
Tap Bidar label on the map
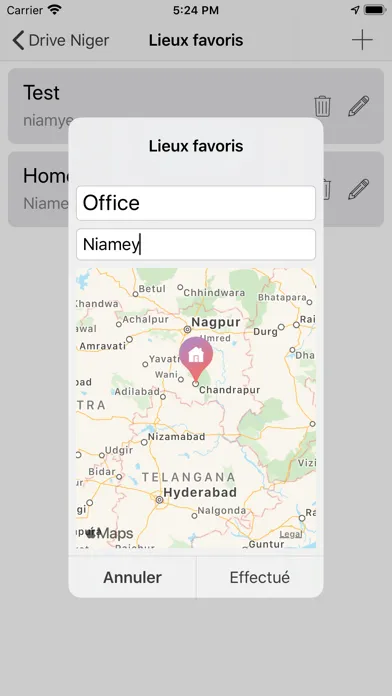102,471
